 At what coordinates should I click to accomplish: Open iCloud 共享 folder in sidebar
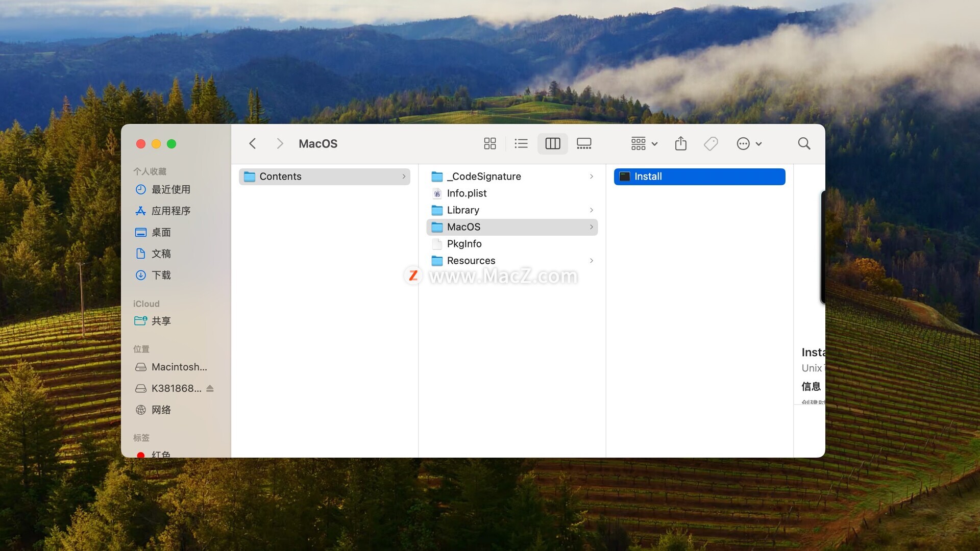click(161, 321)
